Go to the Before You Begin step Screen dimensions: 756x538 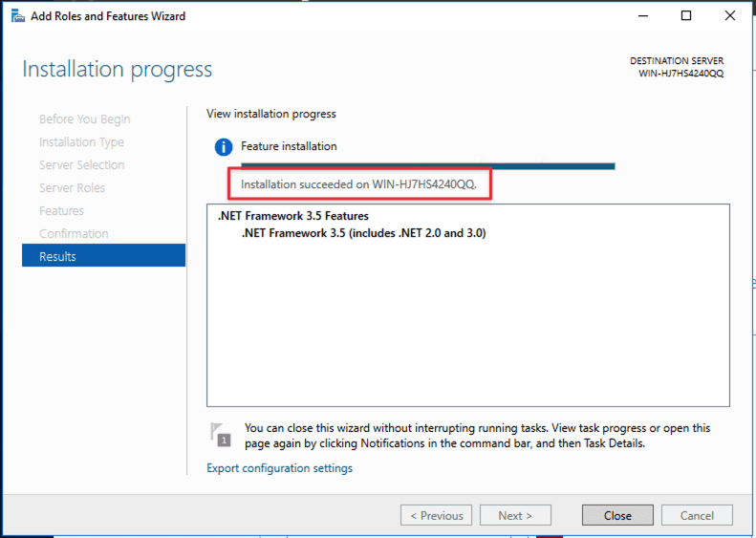click(x=84, y=119)
